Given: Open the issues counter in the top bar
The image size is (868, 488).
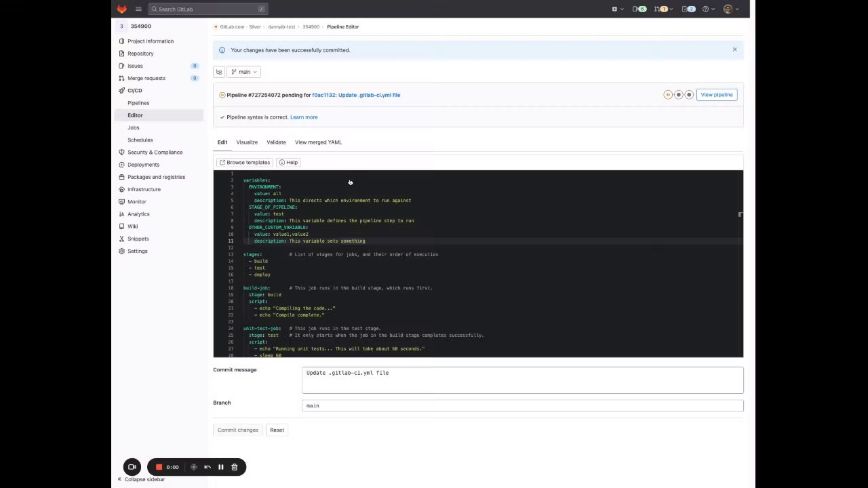Looking at the screenshot, I should pyautogui.click(x=639, y=9).
